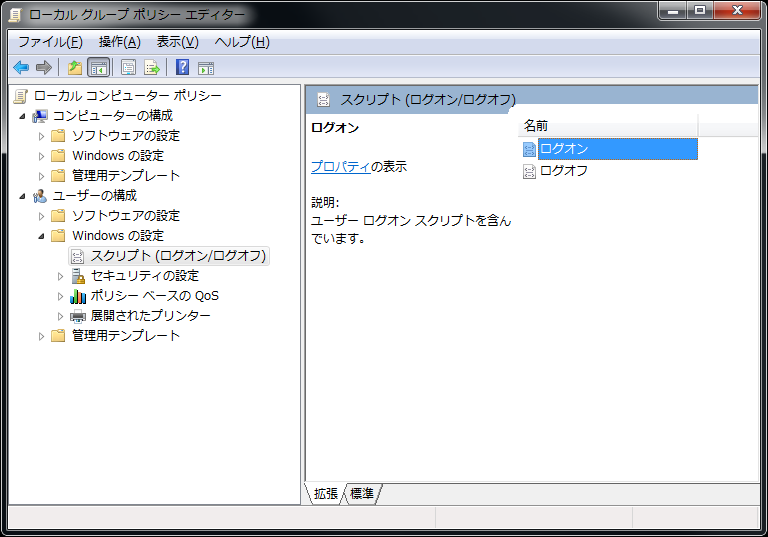Click the ログオフ script icon in list
The image size is (768, 537).
(529, 171)
